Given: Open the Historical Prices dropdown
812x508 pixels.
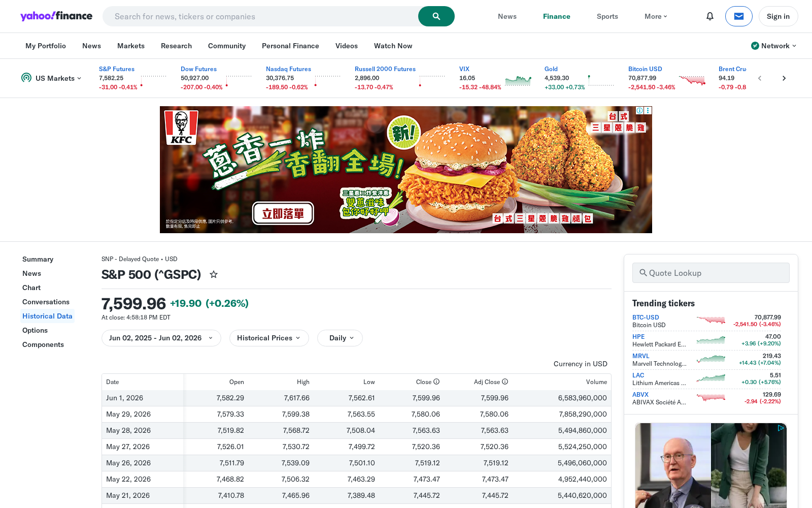Looking at the screenshot, I should pos(269,338).
